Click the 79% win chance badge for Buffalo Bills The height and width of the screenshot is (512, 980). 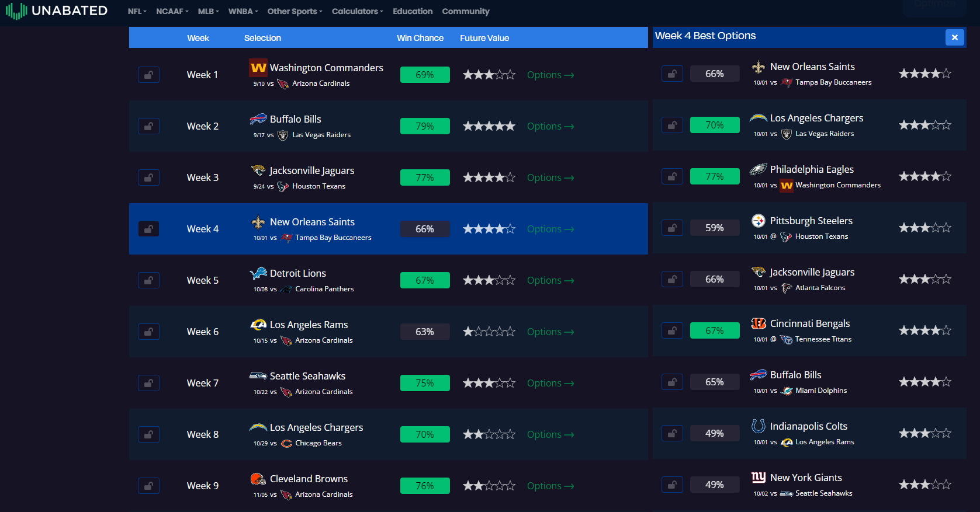pos(425,126)
